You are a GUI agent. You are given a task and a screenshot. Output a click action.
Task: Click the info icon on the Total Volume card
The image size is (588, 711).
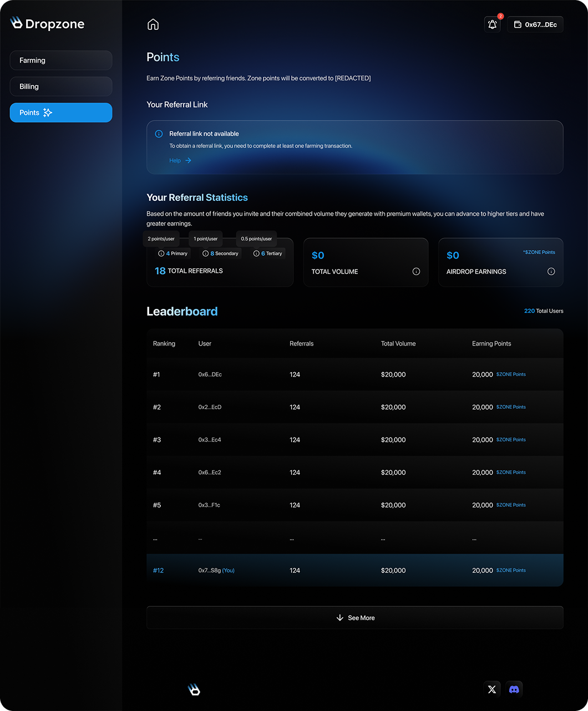pos(416,271)
